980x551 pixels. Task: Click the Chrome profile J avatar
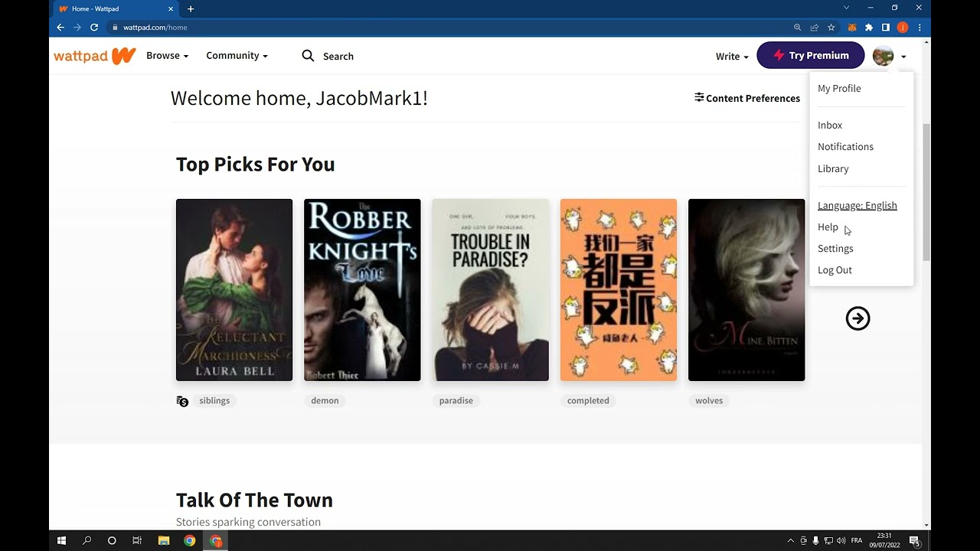[903, 28]
